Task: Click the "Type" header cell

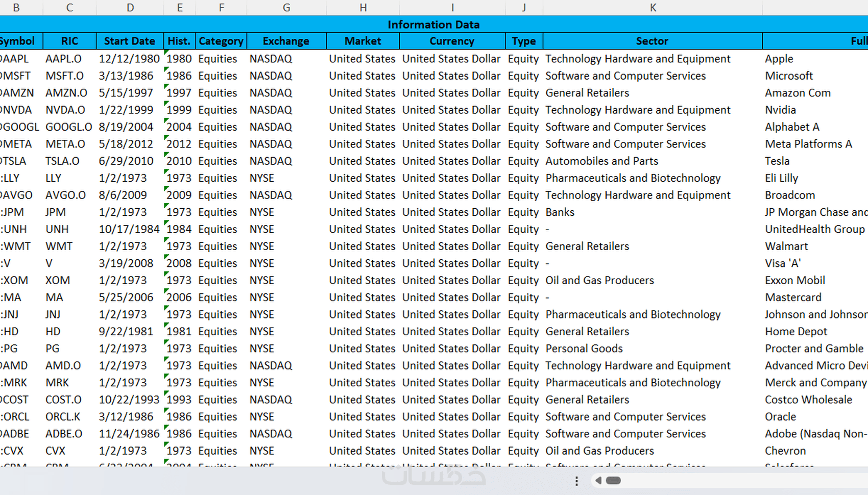Action: [x=524, y=41]
